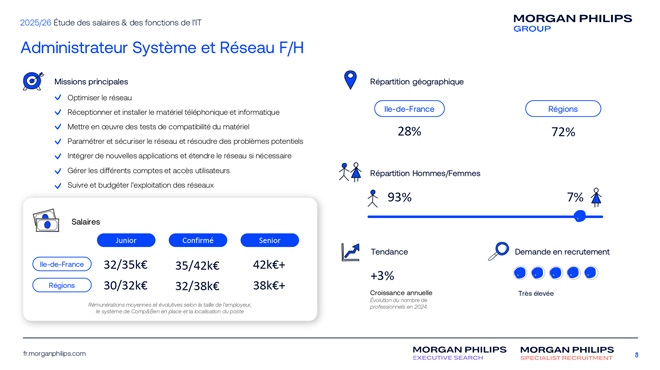Click the checkmark beside Optimiser le réseau
Screen dimensions: 660x370
58,98
